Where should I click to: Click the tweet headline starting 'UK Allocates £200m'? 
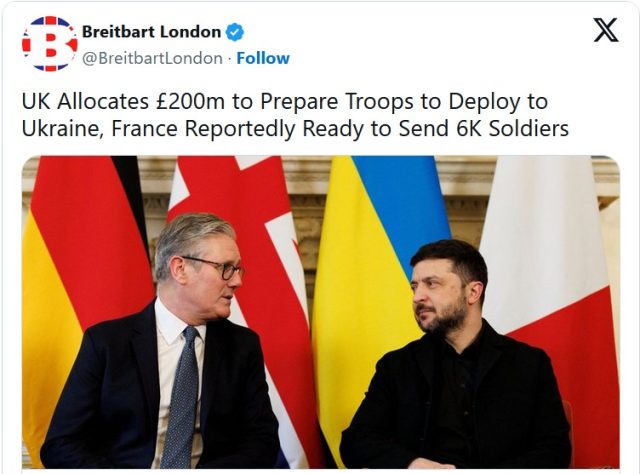[x=295, y=115]
